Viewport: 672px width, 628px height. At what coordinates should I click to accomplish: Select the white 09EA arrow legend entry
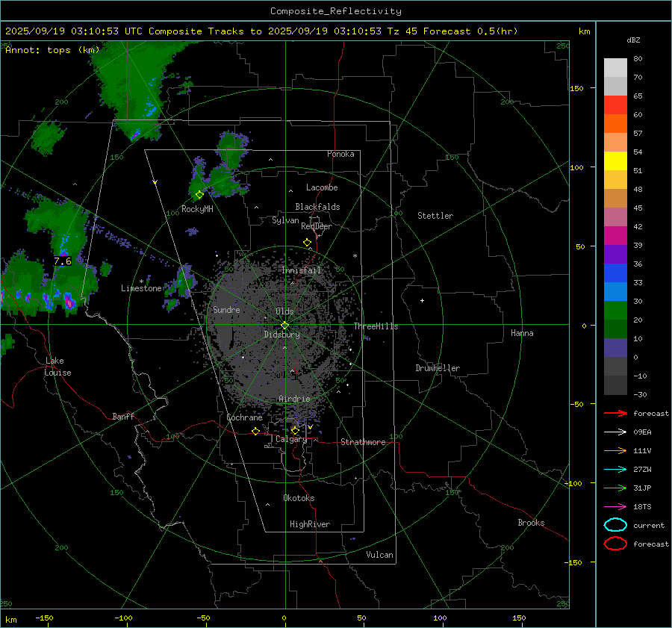(x=615, y=432)
